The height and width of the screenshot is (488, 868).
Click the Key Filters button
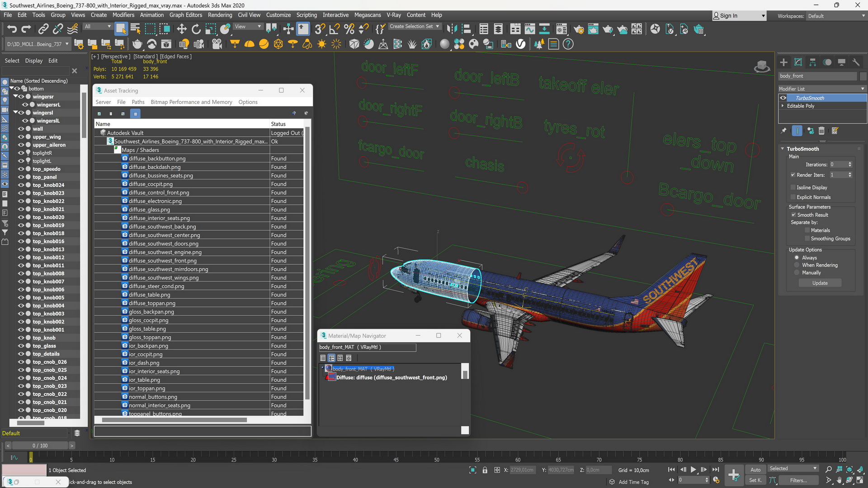click(798, 480)
